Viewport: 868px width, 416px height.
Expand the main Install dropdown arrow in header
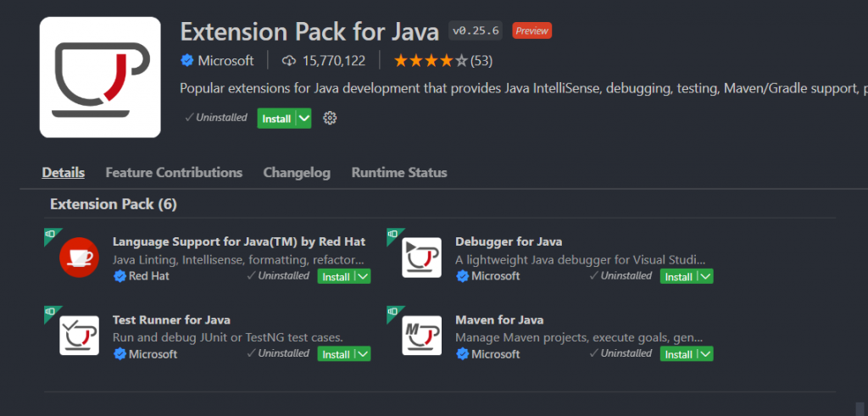pos(304,119)
